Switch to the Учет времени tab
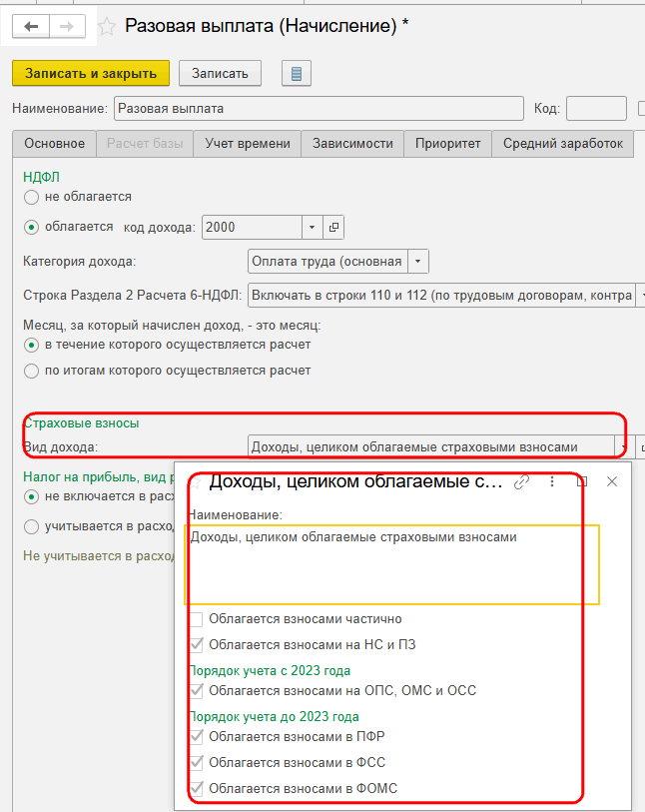645x812 pixels. 248,144
